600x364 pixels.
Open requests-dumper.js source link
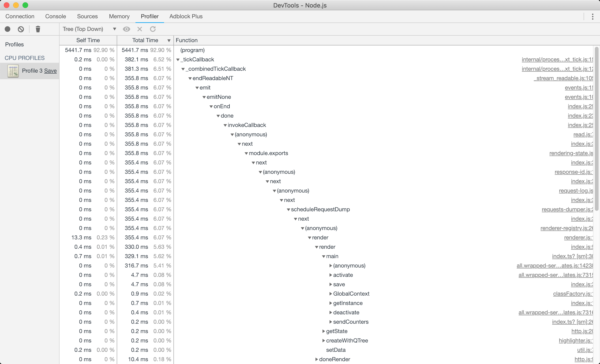[x=567, y=209]
